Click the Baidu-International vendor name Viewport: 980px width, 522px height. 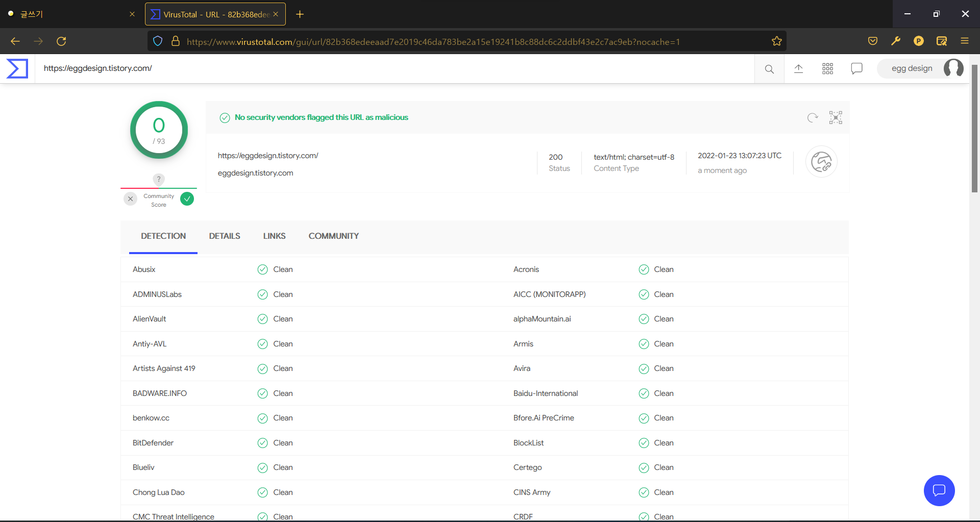pos(546,393)
